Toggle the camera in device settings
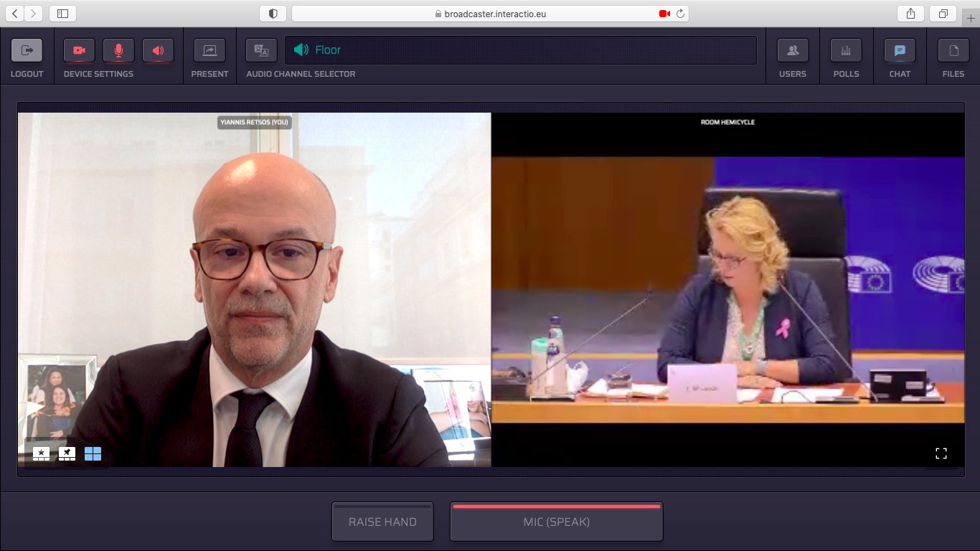This screenshot has width=980, height=551. 79,50
